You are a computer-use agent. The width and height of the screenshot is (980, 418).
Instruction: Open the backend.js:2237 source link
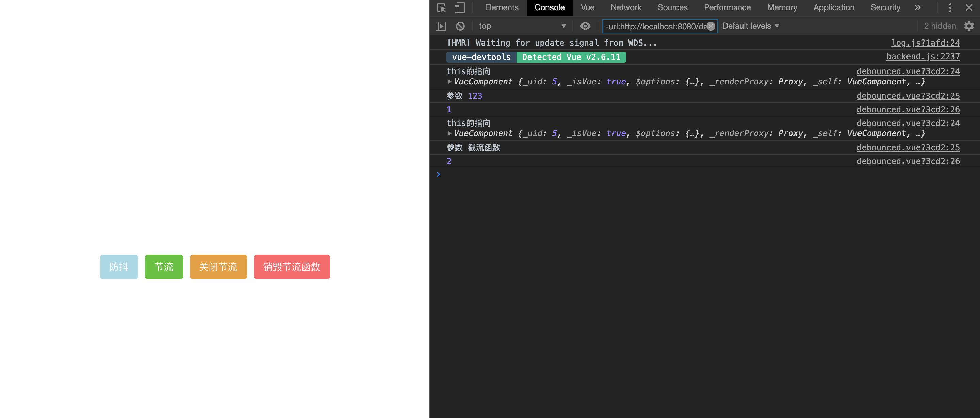pyautogui.click(x=922, y=57)
